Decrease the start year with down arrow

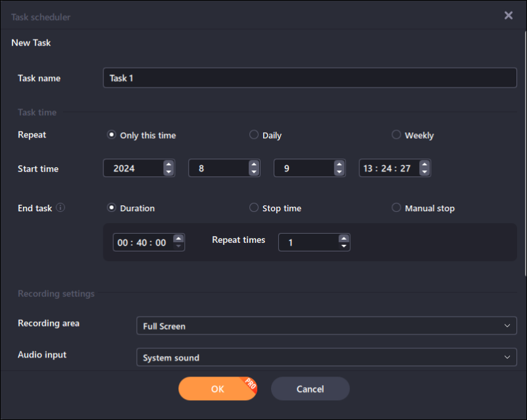(168, 172)
